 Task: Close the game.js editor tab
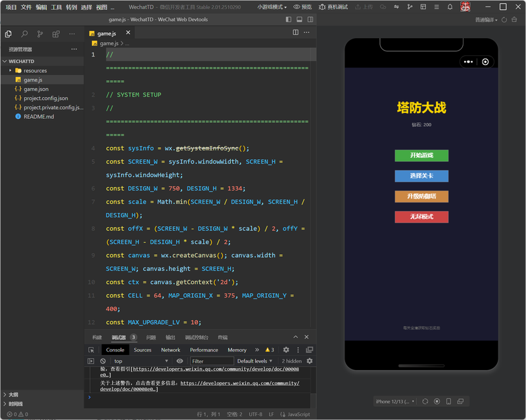pos(128,33)
